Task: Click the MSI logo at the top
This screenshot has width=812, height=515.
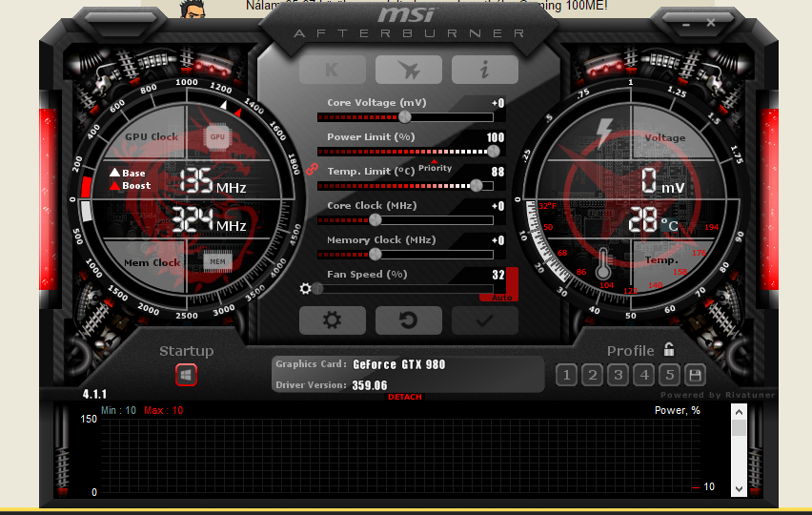Action: coord(406,14)
